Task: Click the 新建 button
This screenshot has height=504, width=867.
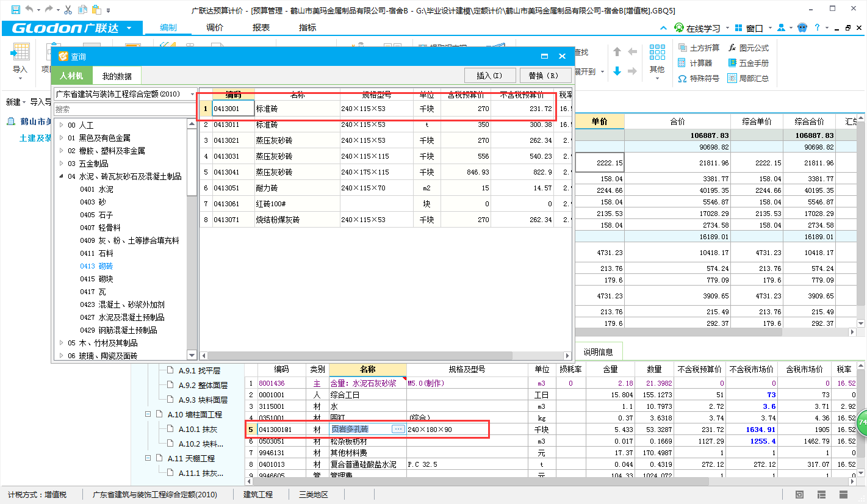Action: pos(15,102)
